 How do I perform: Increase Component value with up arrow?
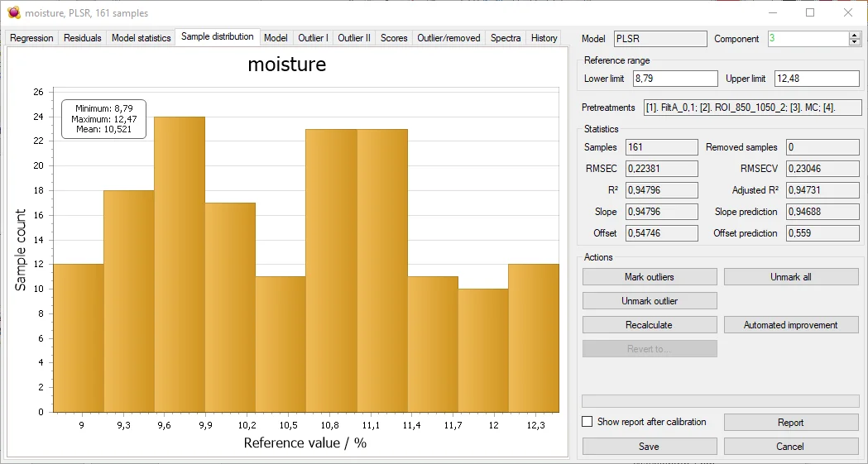point(855,36)
